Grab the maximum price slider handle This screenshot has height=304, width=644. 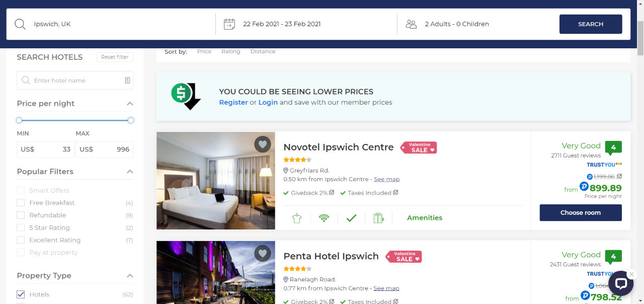tap(131, 120)
